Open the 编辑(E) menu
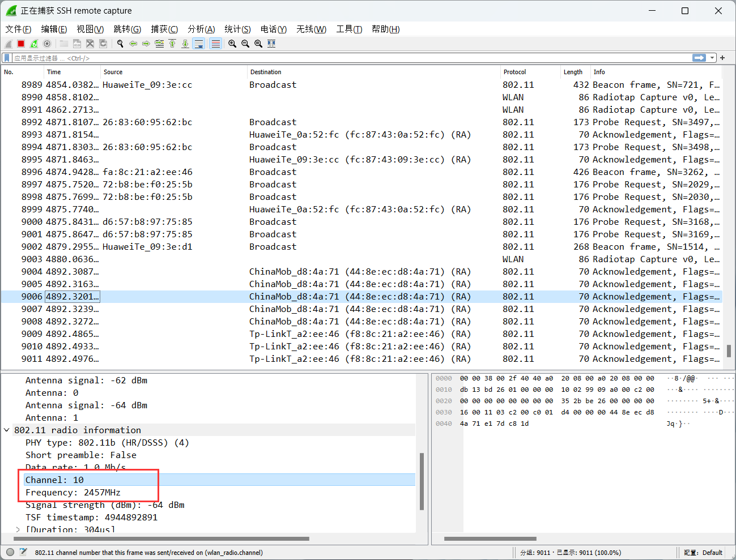736x560 pixels. 54,29
